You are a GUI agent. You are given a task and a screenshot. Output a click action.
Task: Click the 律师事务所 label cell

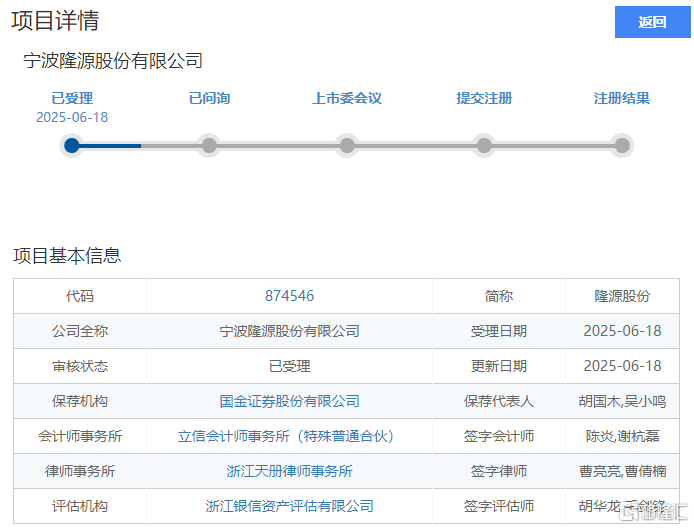point(80,471)
